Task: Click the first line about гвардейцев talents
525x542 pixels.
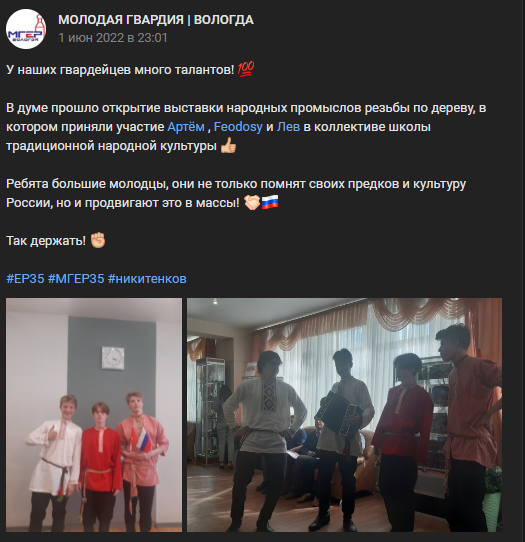Action: coord(130,69)
